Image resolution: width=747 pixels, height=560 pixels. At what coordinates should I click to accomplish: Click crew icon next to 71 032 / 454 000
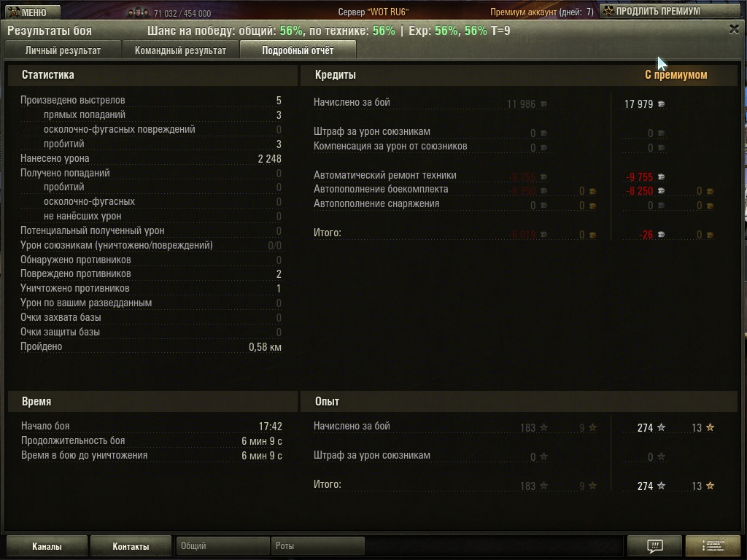[139, 13]
